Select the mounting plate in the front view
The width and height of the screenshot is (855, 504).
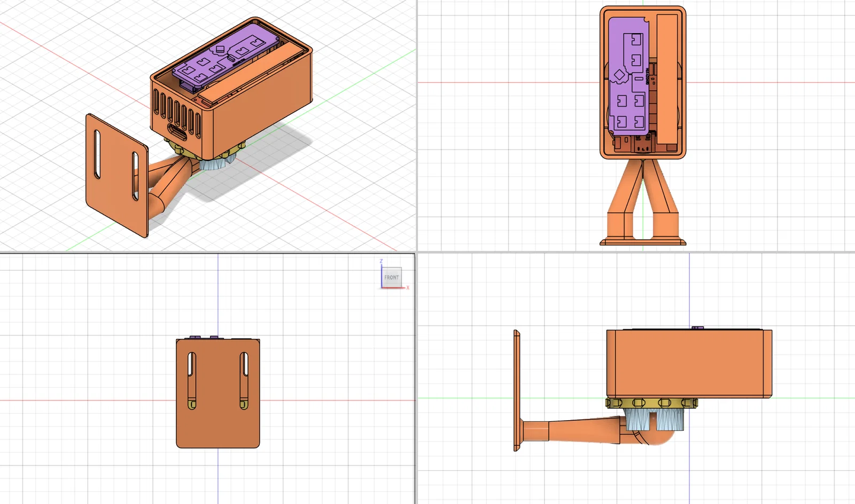218,393
